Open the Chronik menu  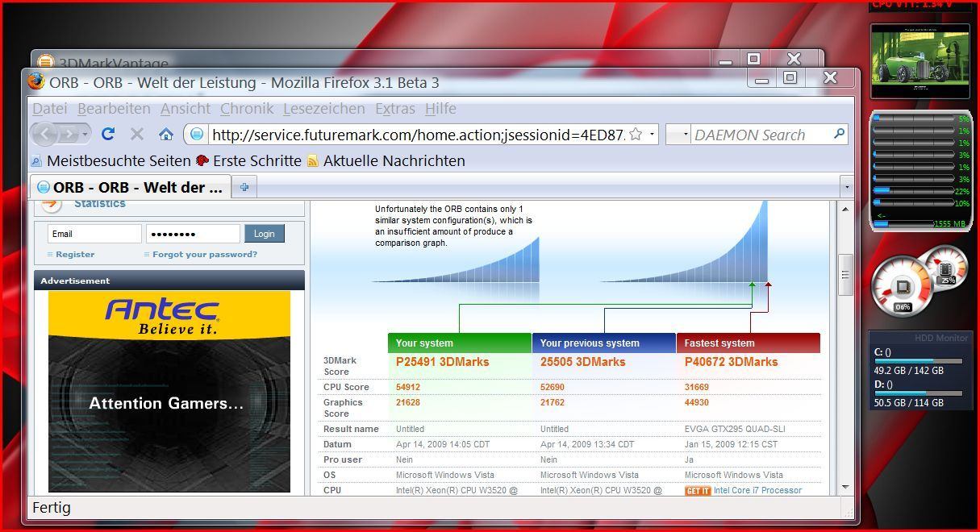pos(247,108)
